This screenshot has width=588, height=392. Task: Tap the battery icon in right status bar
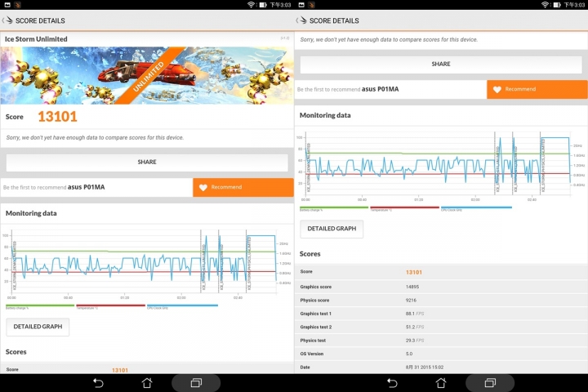coord(557,5)
